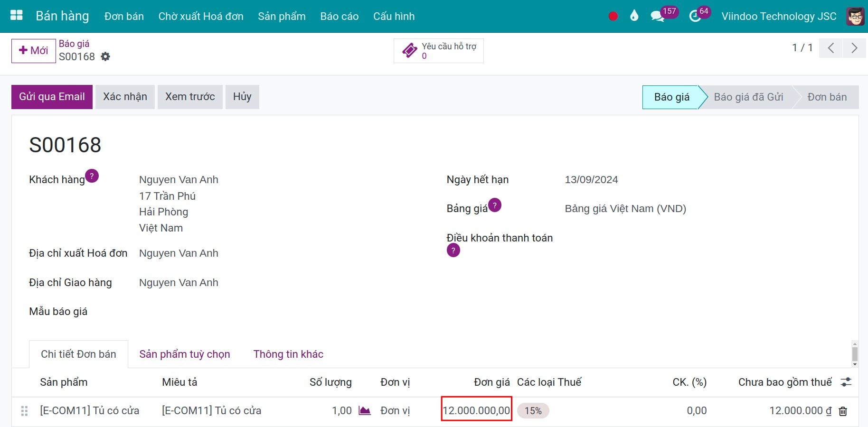Click the user avatar in top bar
Viewport: 868px width, 427px height.
click(855, 16)
